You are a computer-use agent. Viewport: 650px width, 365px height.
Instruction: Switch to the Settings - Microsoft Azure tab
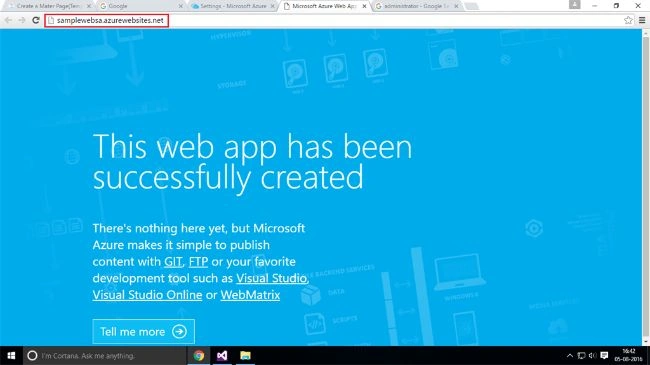(233, 6)
